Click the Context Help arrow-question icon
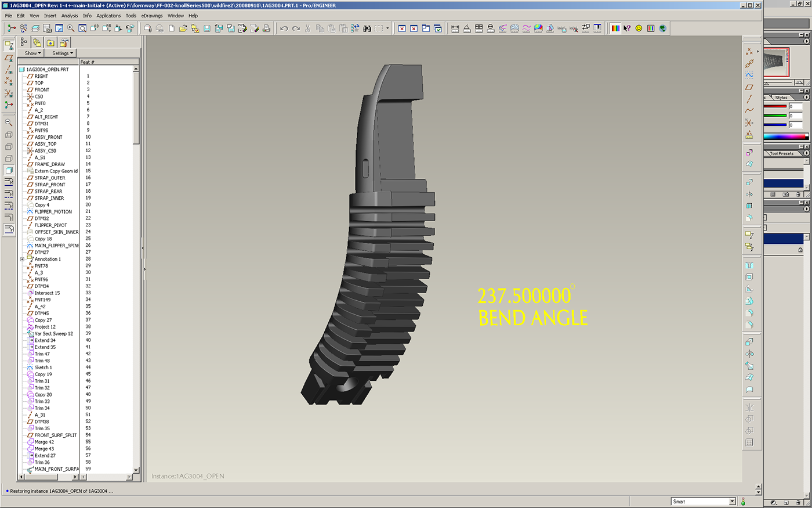 point(627,28)
